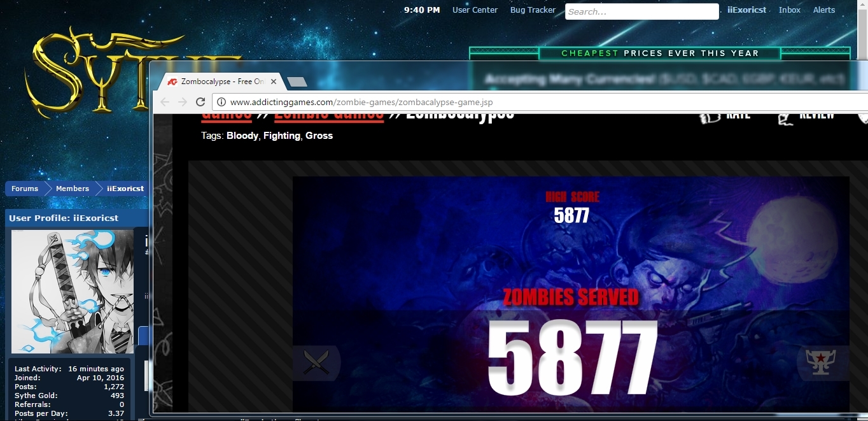Click the iiExoricst profile avatar image
868x421 pixels.
coord(73,292)
